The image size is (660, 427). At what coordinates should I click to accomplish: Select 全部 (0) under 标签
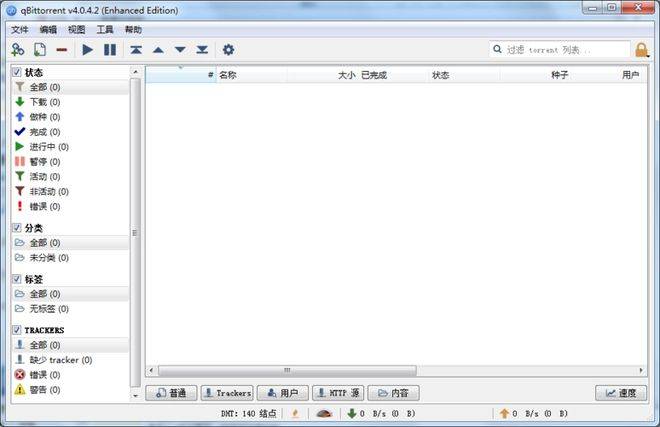point(70,294)
